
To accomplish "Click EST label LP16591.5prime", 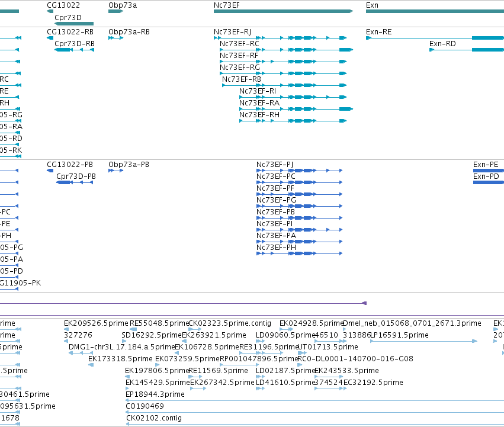I will 400,335.
